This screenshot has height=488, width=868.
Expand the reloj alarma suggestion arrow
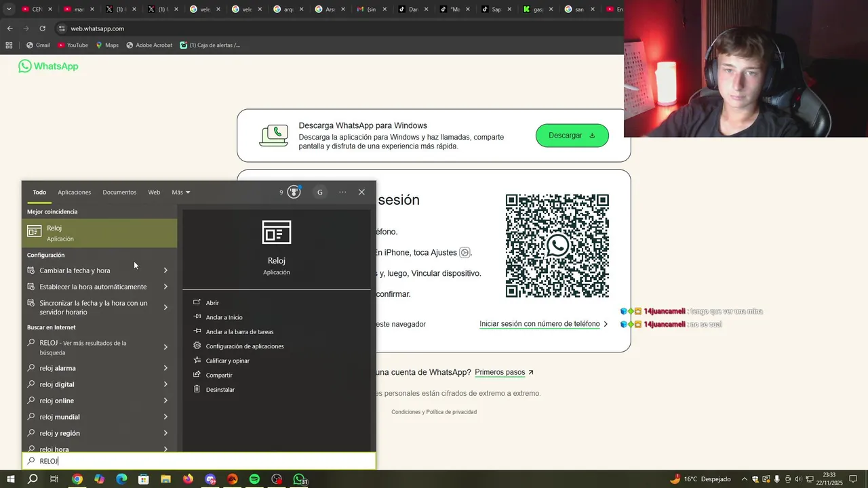coord(165,368)
